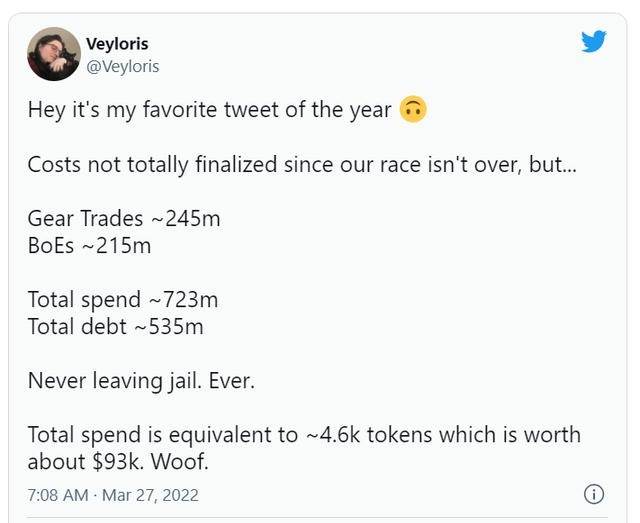Open the 7:08 AM timestamp link
640x523 pixels.
(x=58, y=495)
